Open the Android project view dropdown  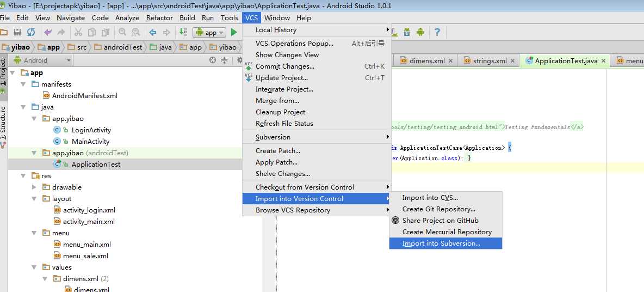pyautogui.click(x=42, y=60)
